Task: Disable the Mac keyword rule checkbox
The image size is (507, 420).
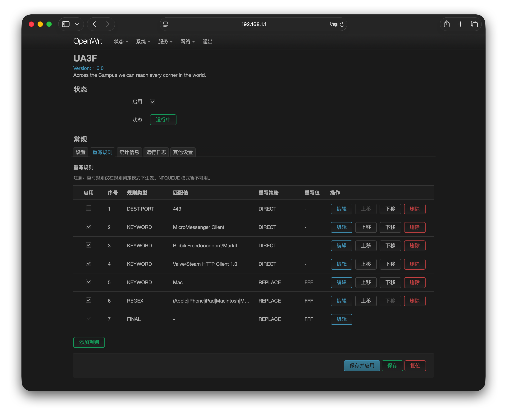Action: (x=89, y=282)
